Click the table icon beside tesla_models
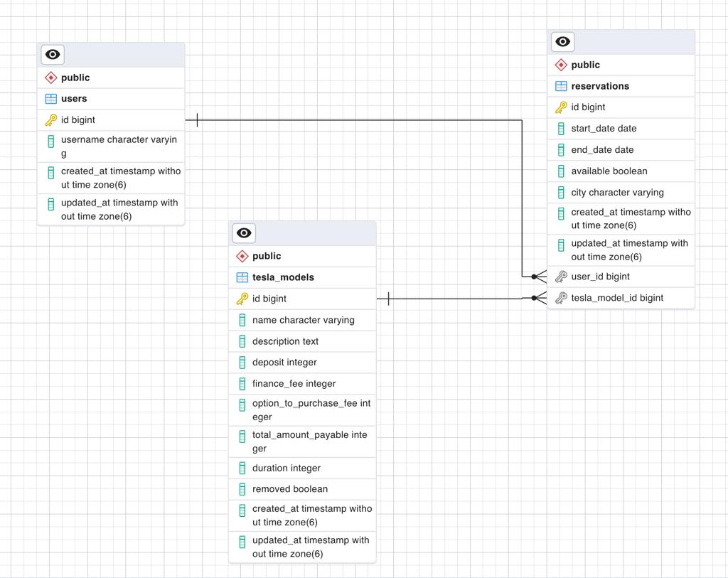The width and height of the screenshot is (728, 578). (242, 278)
